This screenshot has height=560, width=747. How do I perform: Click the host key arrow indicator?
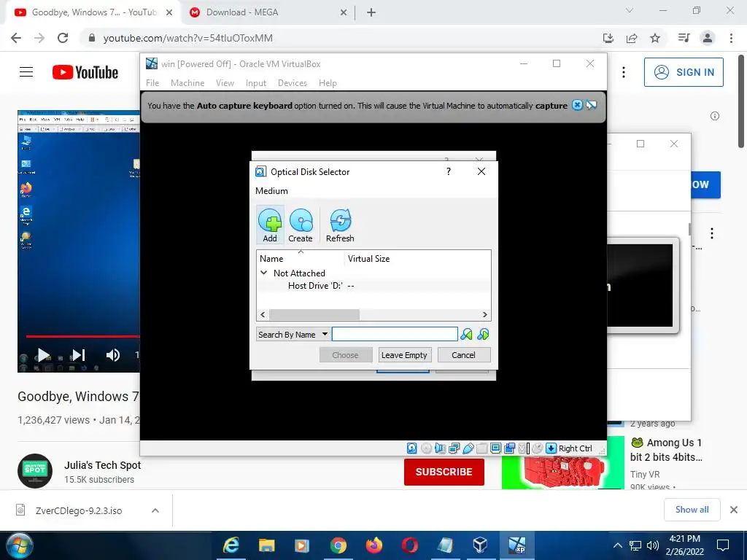551,448
